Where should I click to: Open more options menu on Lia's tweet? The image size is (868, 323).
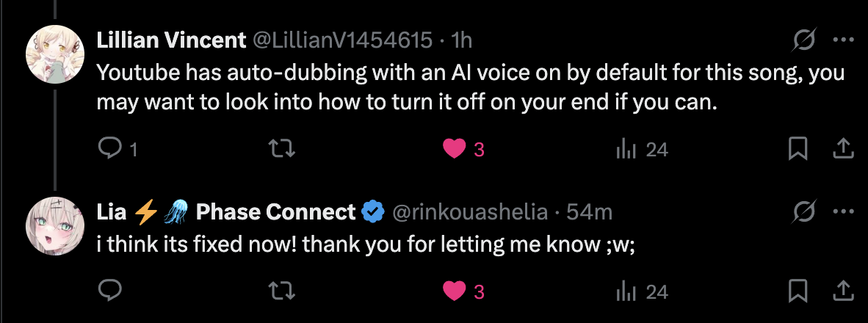(x=843, y=212)
